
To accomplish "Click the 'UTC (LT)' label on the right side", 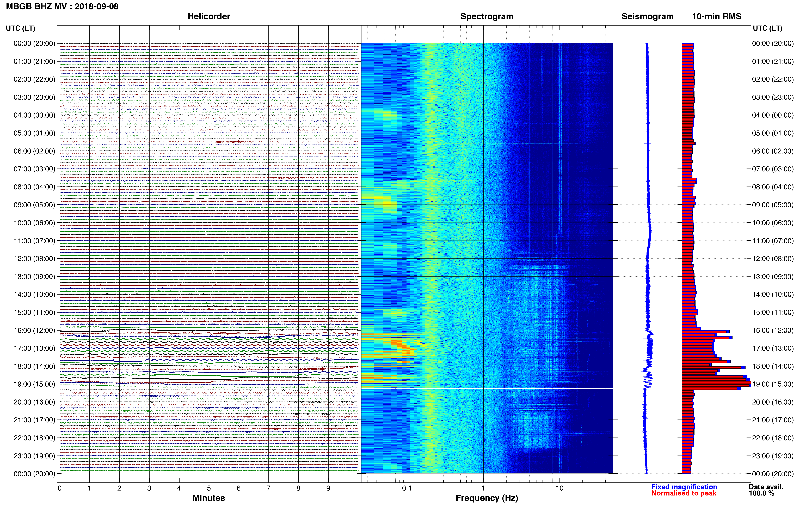I will 767,28.
